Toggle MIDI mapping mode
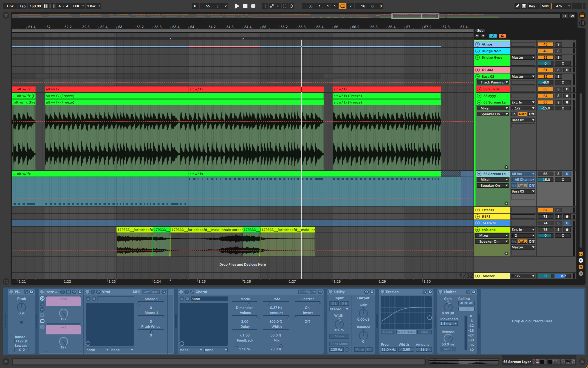This screenshot has width=588, height=368. (x=545, y=6)
